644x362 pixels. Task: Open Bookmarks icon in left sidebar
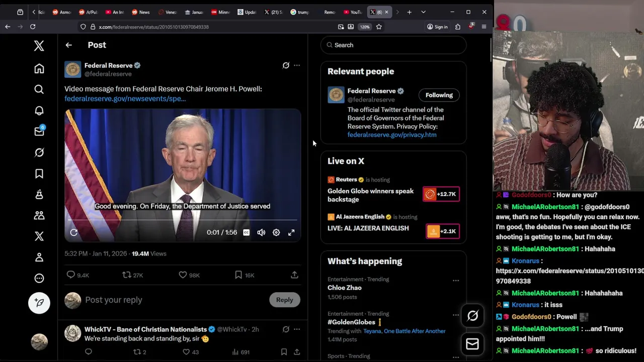click(x=39, y=173)
